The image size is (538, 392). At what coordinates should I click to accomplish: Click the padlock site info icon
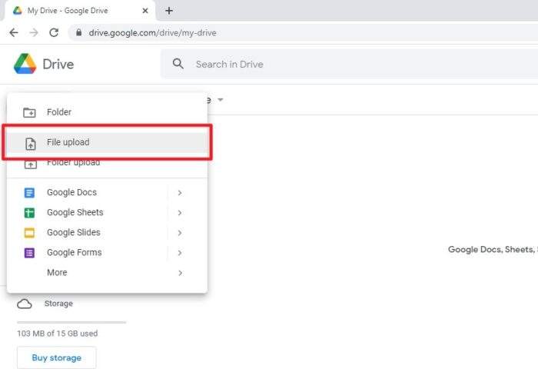(x=79, y=32)
